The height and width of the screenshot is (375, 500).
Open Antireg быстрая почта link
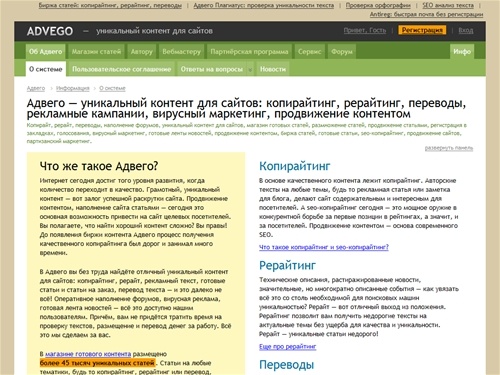coord(426,14)
